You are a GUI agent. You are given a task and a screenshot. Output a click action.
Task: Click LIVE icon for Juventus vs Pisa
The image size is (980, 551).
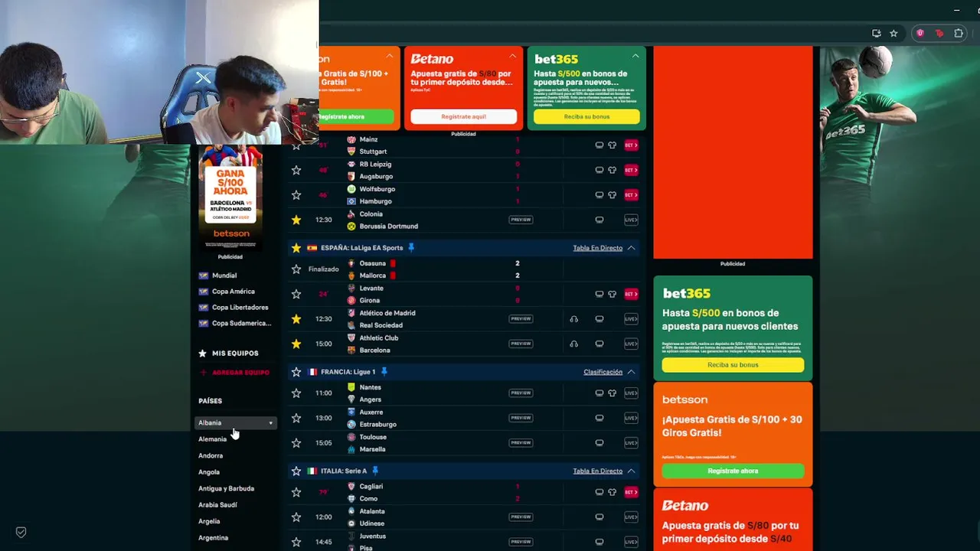(631, 542)
